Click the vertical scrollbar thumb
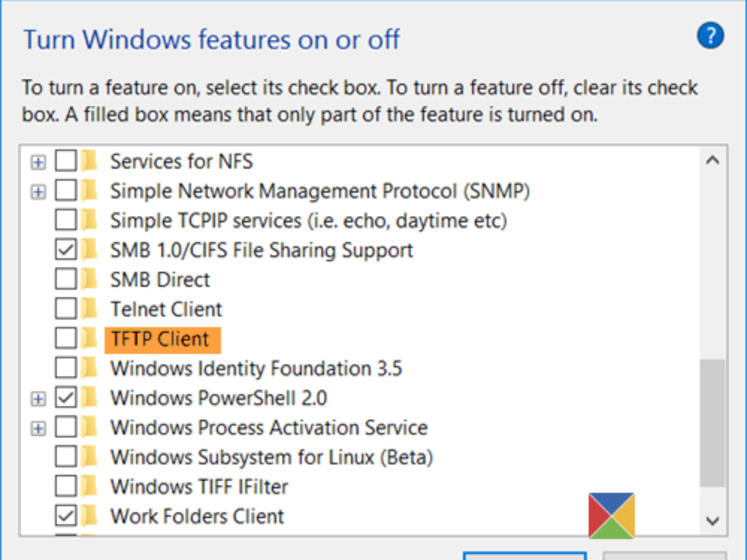747x560 pixels. [713, 423]
